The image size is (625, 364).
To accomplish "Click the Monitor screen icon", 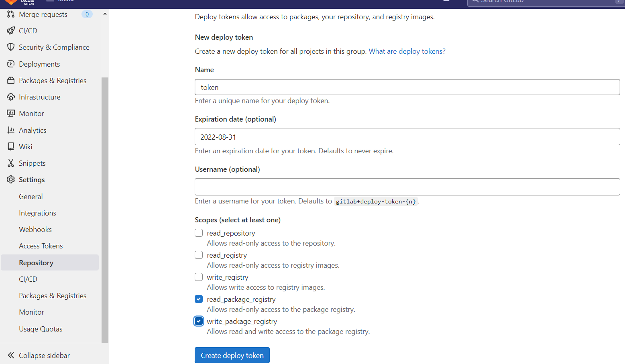I will pyautogui.click(x=11, y=113).
